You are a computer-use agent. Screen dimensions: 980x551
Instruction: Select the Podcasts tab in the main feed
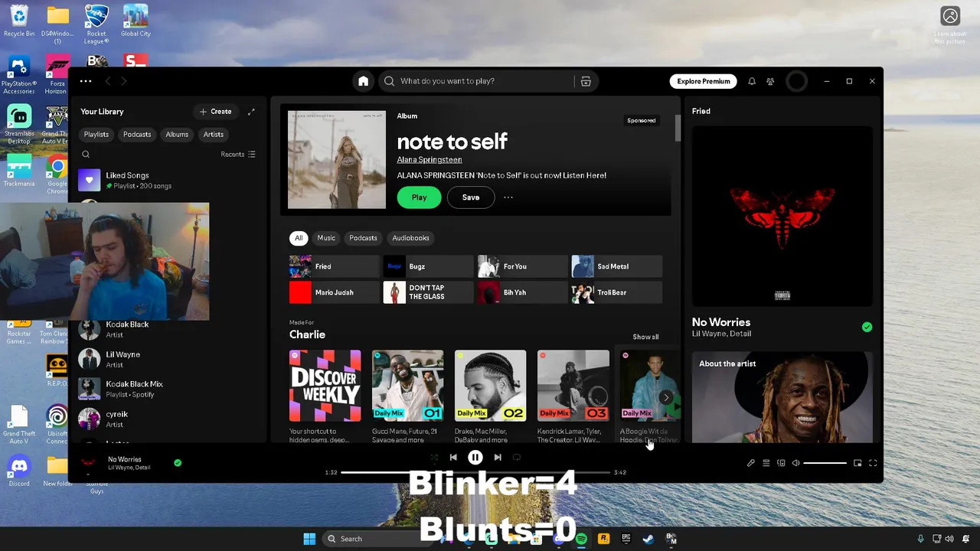[x=363, y=238]
